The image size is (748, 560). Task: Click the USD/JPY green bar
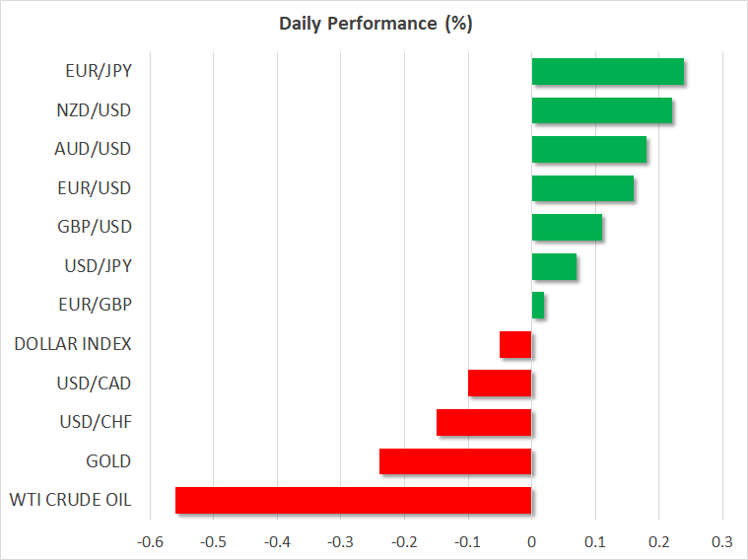pos(554,266)
